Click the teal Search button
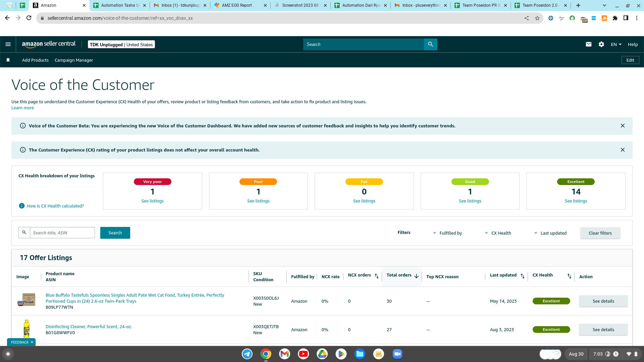This screenshot has height=362, width=644. coord(115,233)
